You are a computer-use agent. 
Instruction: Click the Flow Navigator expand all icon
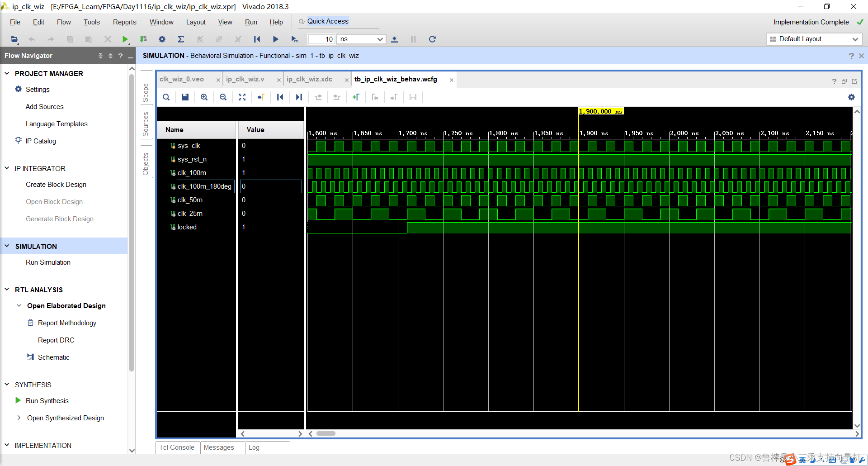coord(110,56)
